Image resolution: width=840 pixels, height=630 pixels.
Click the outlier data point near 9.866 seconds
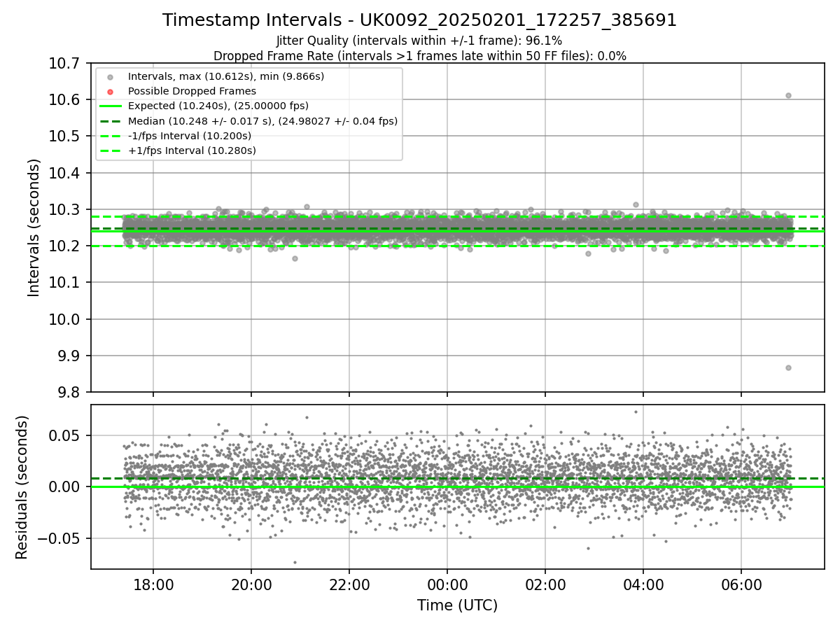(x=788, y=367)
